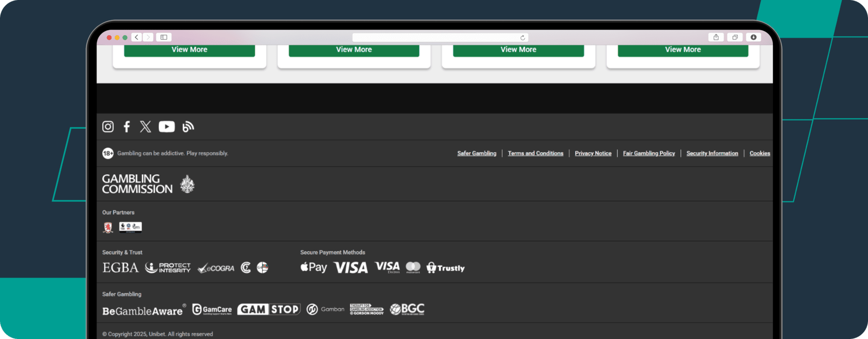This screenshot has height=339, width=868.
Task: Open the YouTube social icon
Action: click(167, 127)
